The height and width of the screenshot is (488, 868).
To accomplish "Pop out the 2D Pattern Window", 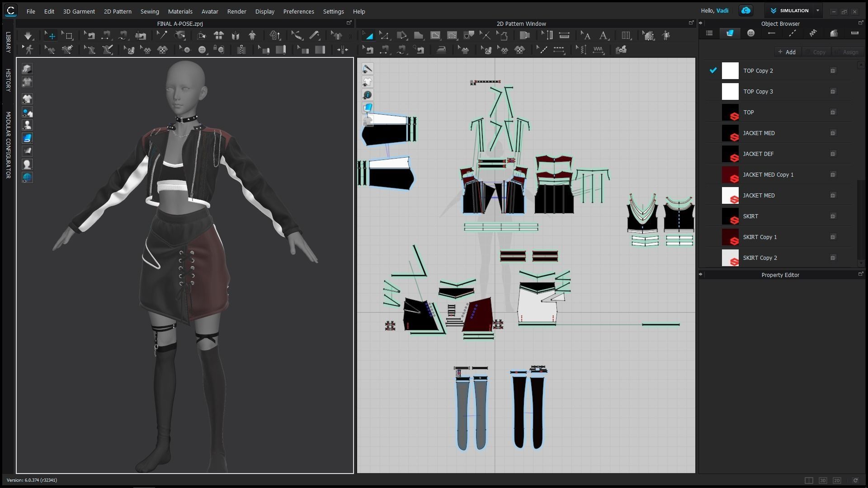I will tap(691, 23).
